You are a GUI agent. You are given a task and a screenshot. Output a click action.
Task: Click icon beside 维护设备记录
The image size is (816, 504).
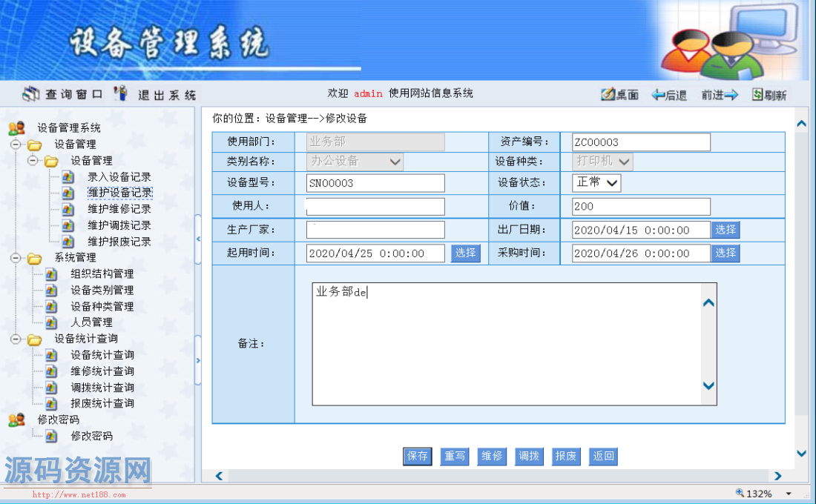(x=68, y=193)
